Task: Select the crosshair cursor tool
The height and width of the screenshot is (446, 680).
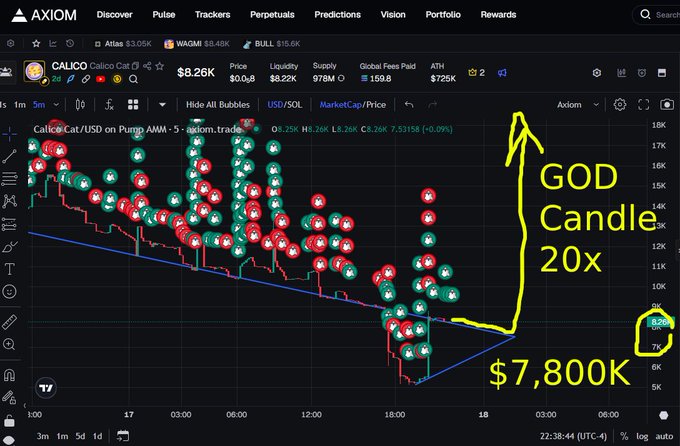Action: tap(10, 134)
